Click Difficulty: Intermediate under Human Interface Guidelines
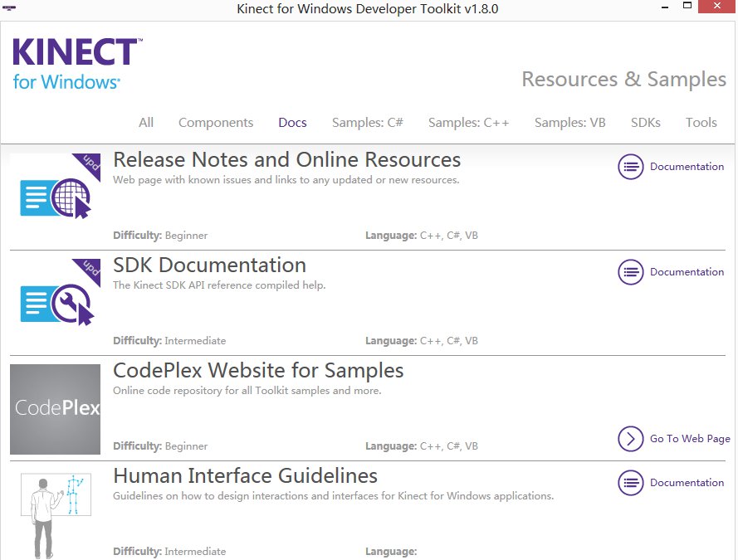Viewport: 738px width, 560px height. [x=169, y=552]
